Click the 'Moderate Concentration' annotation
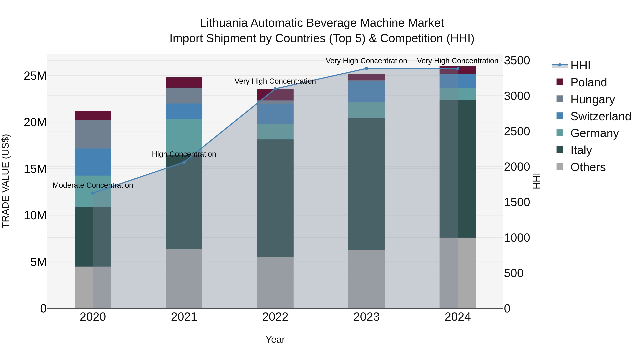The height and width of the screenshot is (362, 644). point(93,185)
